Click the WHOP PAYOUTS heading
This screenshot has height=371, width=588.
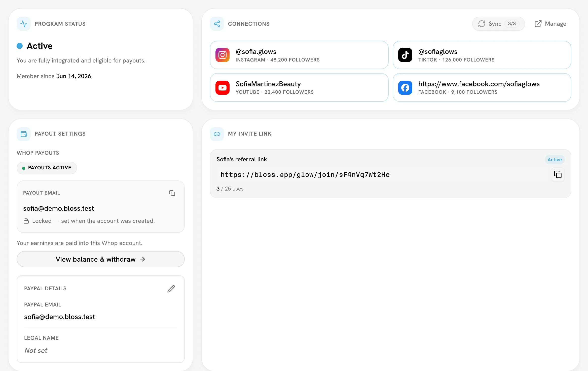click(38, 153)
